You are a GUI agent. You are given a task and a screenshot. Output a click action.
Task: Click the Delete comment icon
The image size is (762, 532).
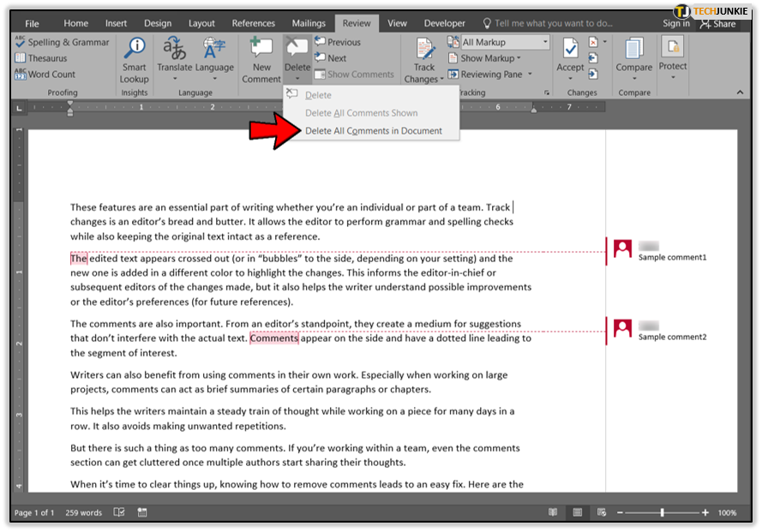297,47
